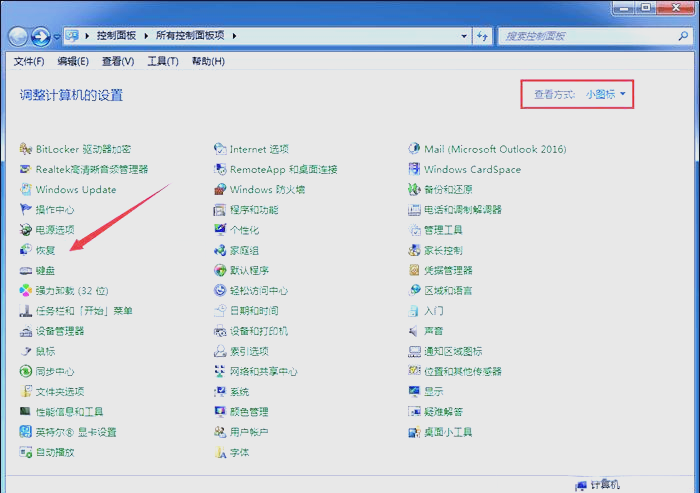Screen dimensions: 700x493
Task: Open the 文件(F) menu
Action: coord(29,62)
